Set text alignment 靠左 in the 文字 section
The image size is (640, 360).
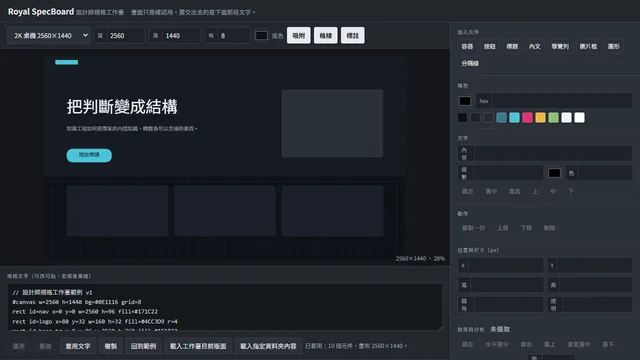pyautogui.click(x=467, y=191)
